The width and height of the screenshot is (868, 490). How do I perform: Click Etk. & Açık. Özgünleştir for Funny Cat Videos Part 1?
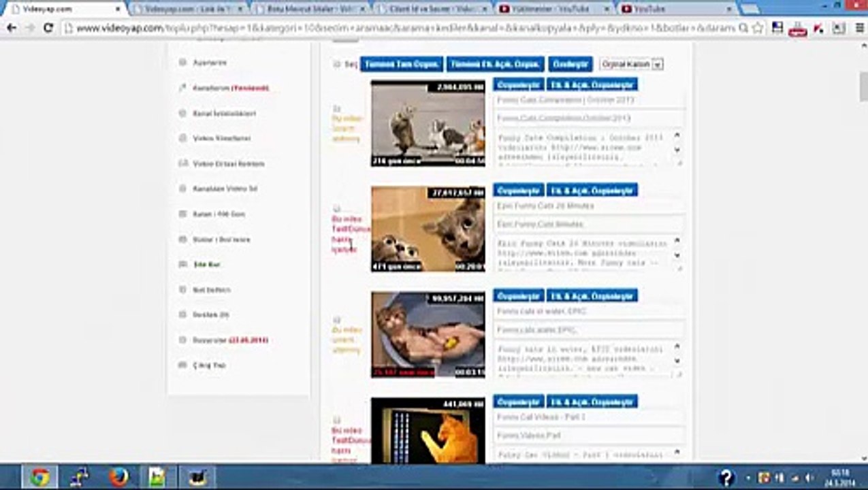[592, 401]
